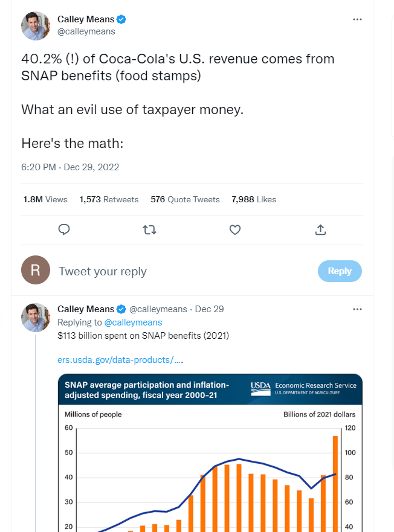Click the verified badge beside Calley Means
The height and width of the screenshot is (532, 394).
pyautogui.click(x=121, y=19)
